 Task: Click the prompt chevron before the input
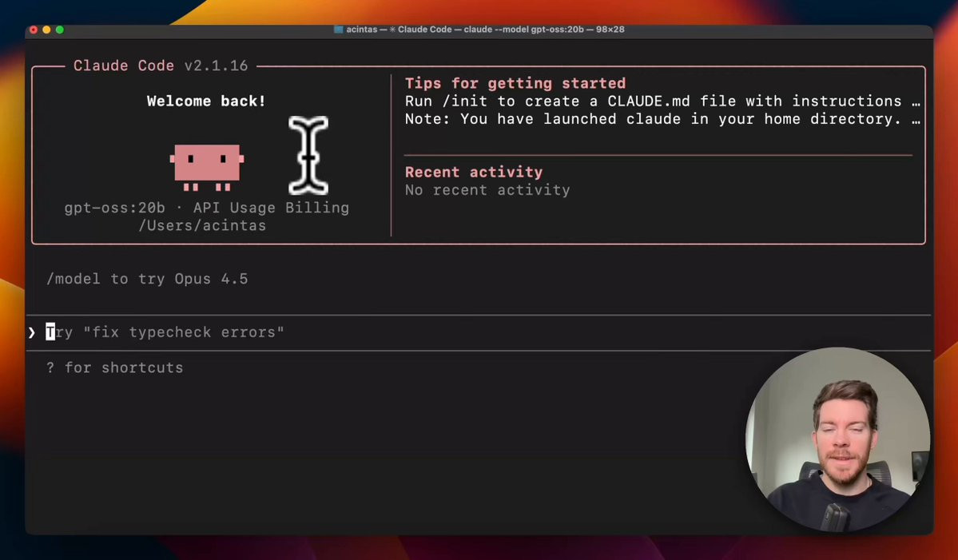tap(32, 332)
